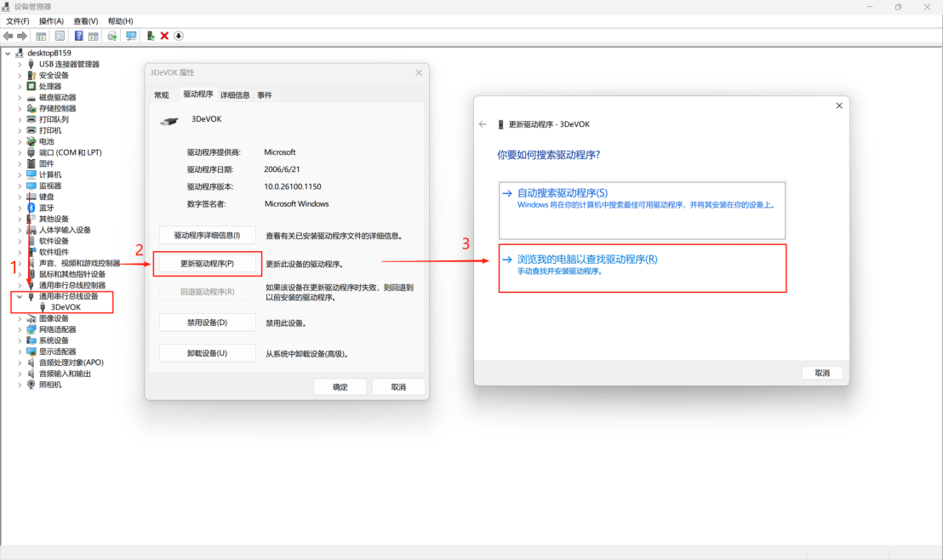Open the 文件(F) menu

pos(17,21)
